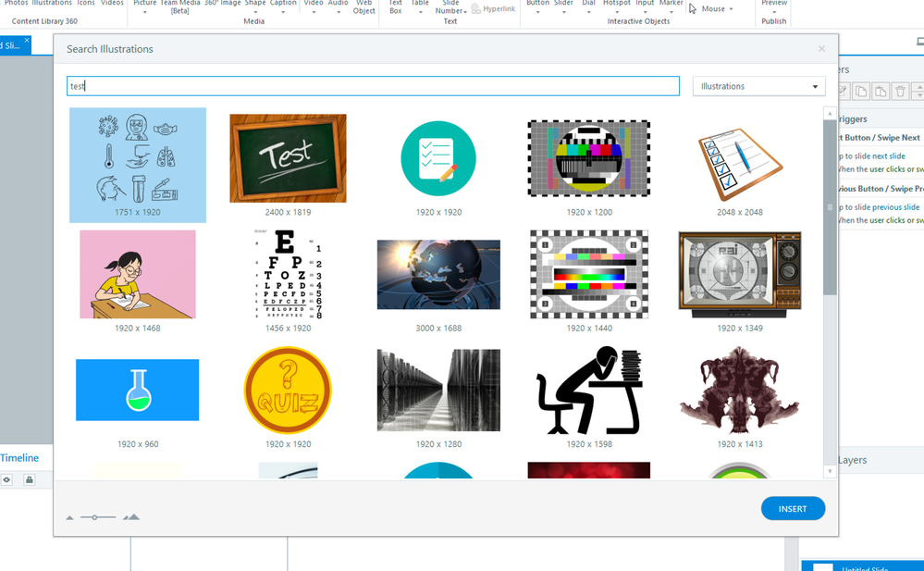Click the Hyperlink ribbon button
The width and height of the screenshot is (924, 571).
[493, 8]
